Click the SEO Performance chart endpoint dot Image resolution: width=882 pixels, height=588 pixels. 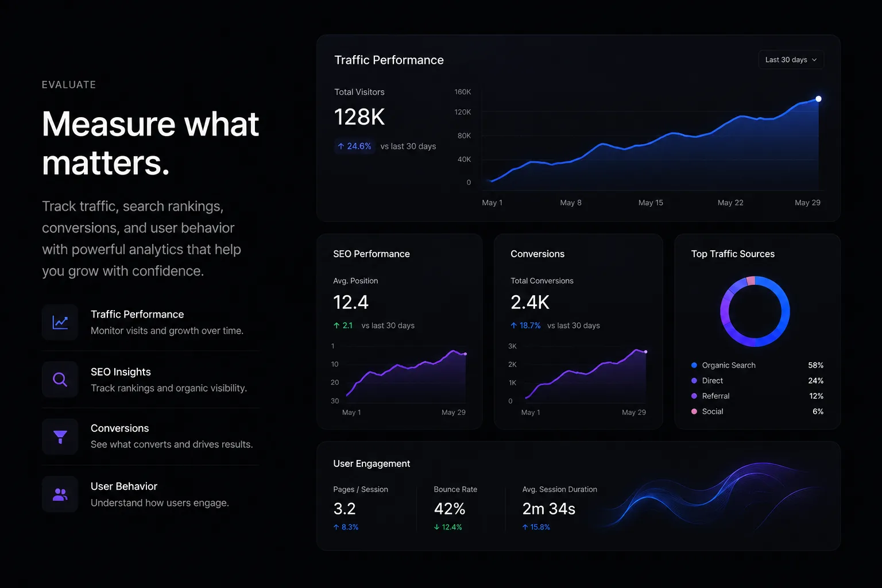(x=465, y=354)
